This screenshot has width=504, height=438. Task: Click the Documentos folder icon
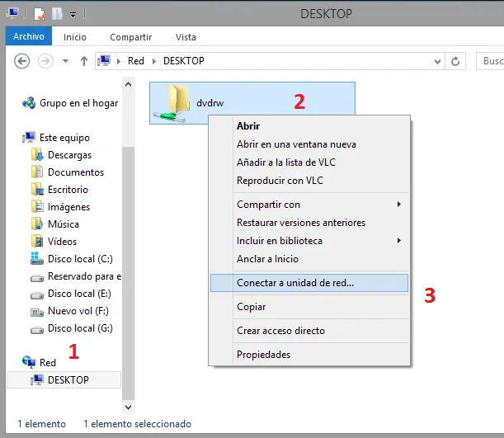click(37, 172)
